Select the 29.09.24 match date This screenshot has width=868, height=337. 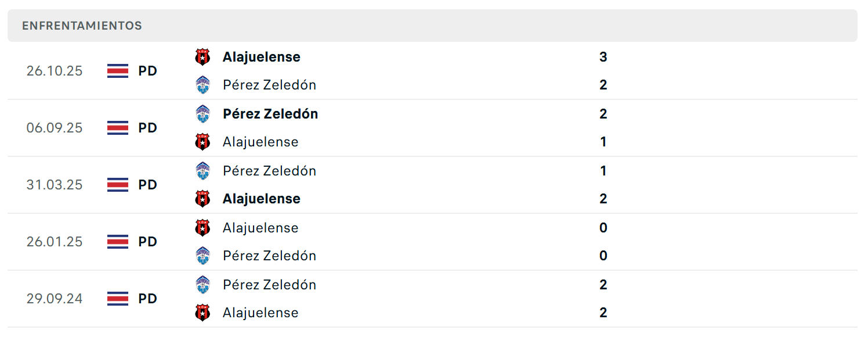[x=55, y=299]
